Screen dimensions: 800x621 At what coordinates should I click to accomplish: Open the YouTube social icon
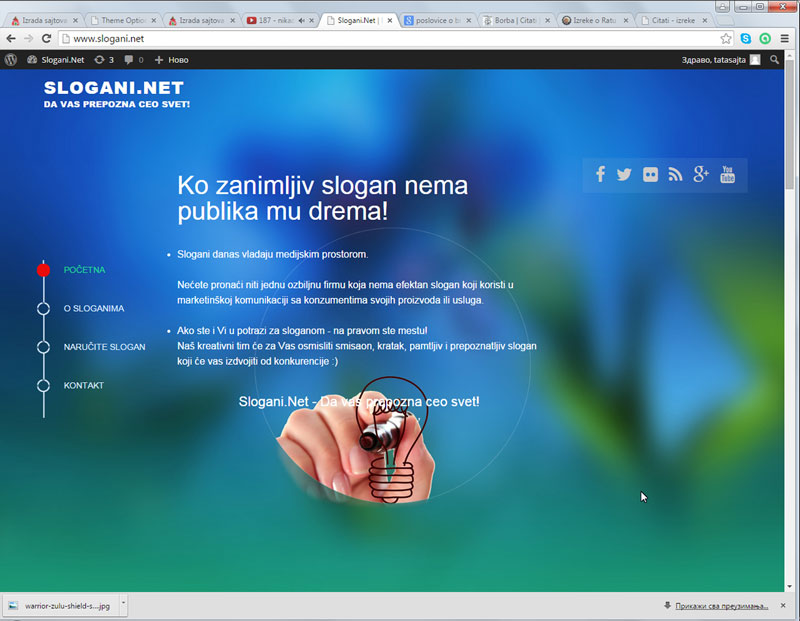(727, 174)
